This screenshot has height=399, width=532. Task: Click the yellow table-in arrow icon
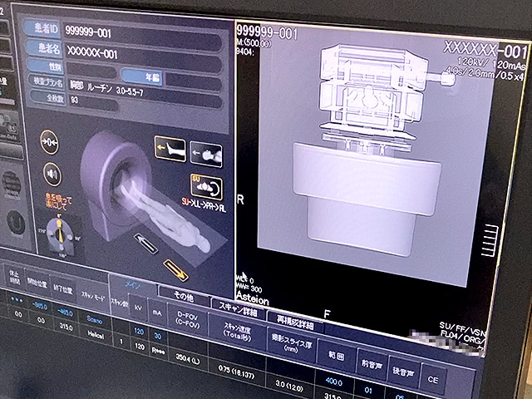click(176, 269)
